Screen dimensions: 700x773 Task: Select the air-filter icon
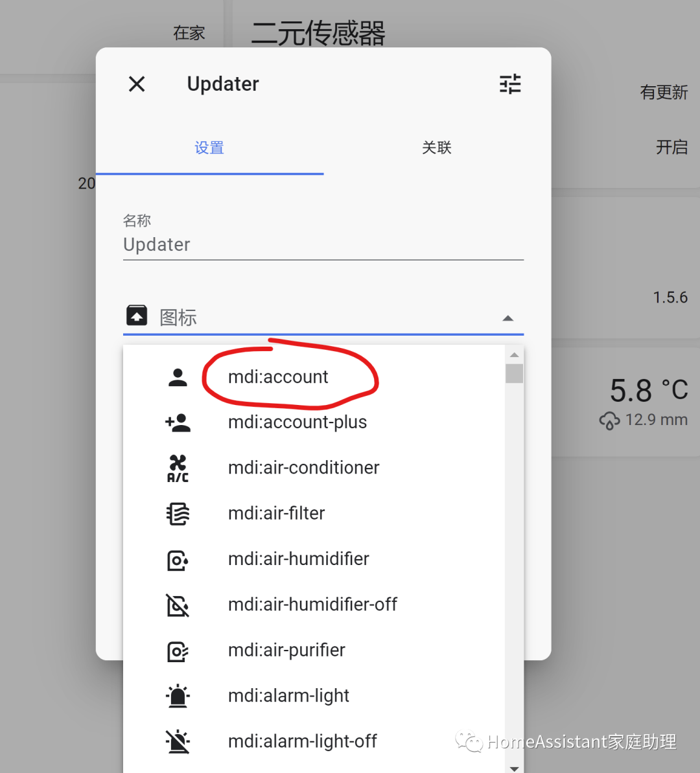click(178, 514)
